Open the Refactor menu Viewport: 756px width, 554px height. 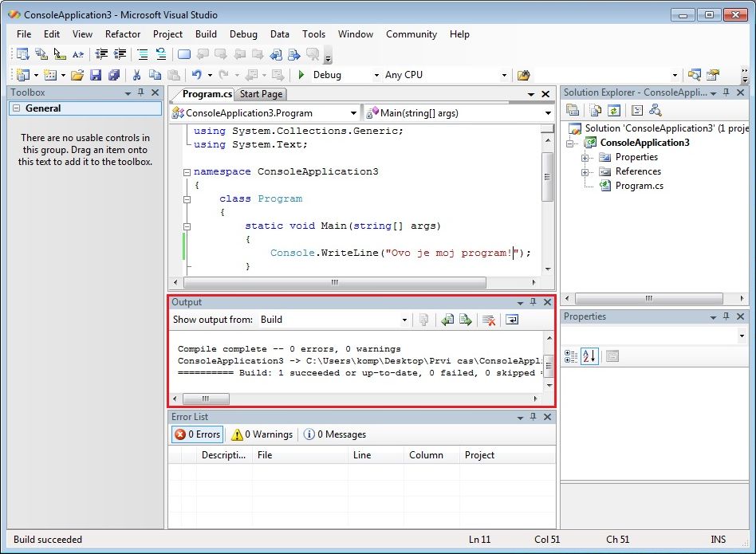tap(123, 34)
